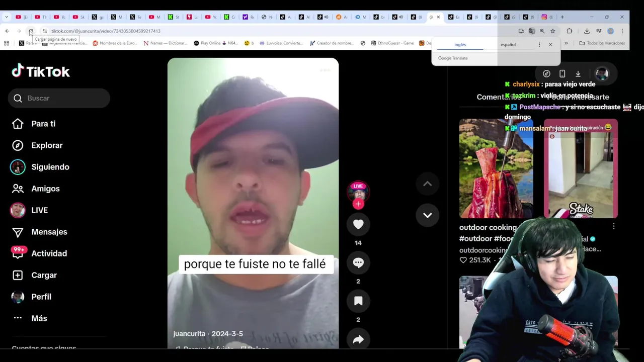Click the install app icon in the address bar
This screenshot has width=644, height=362.
521,31
